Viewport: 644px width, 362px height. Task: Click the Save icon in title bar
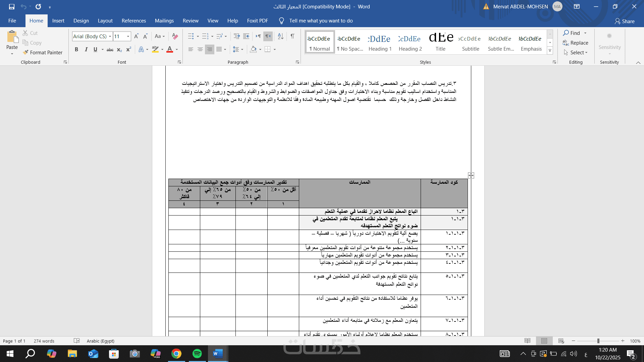(12, 7)
